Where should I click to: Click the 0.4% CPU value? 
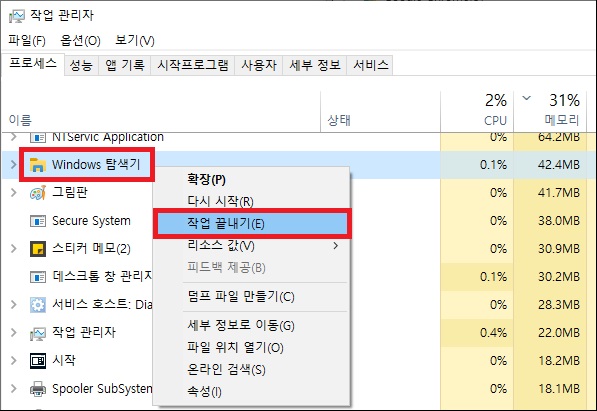(x=493, y=333)
